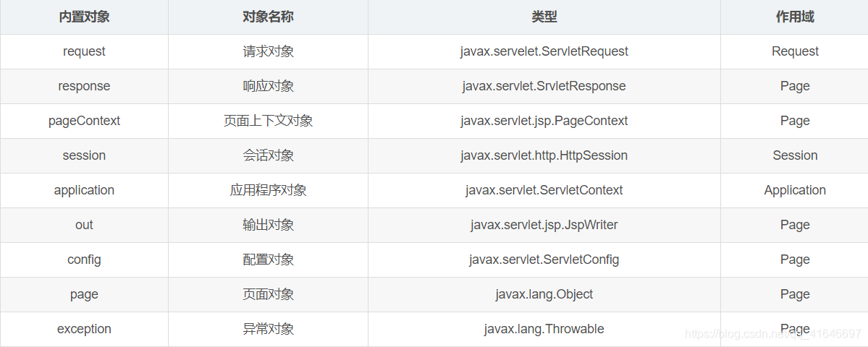This screenshot has width=868, height=347.
Task: Select the 请求对象 cell
Action: pos(268,51)
